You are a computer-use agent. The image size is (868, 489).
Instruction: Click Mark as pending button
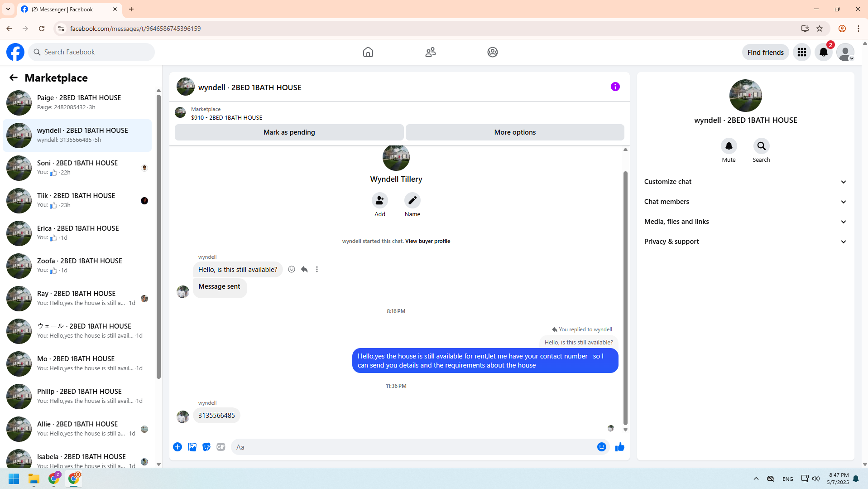pyautogui.click(x=289, y=132)
